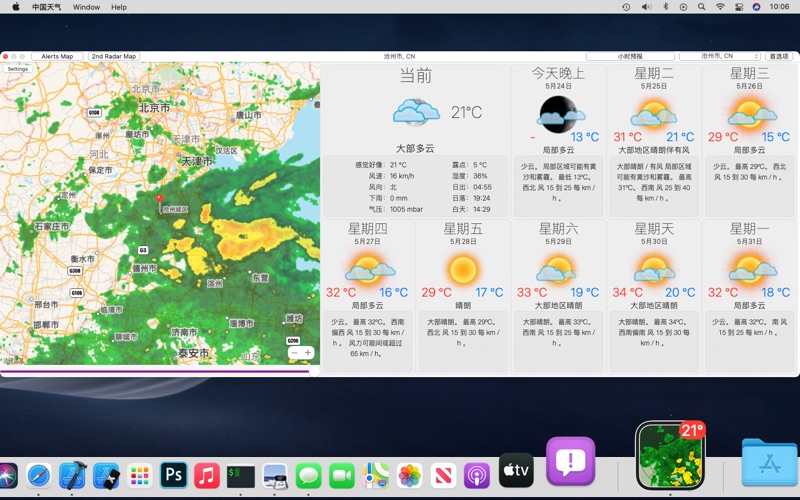Expand the 小时预报 hourly forecast dropdown
This screenshot has width=800, height=500.
[x=630, y=57]
